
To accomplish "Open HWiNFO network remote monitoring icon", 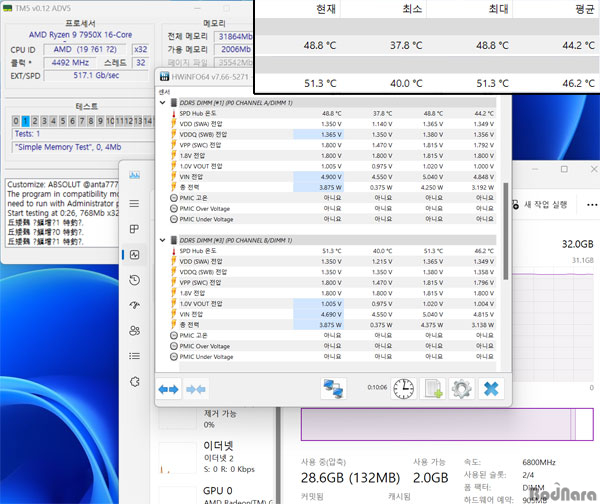I will click(333, 389).
